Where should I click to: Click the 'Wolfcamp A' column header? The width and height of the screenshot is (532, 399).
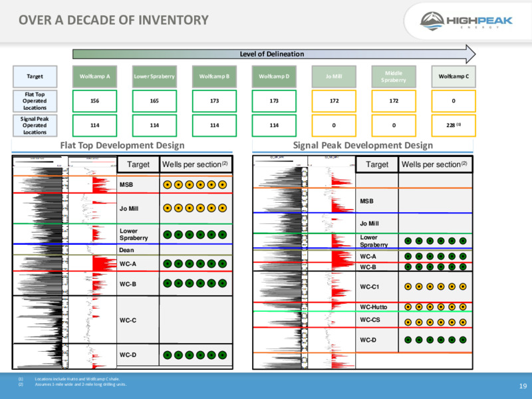[x=94, y=76]
